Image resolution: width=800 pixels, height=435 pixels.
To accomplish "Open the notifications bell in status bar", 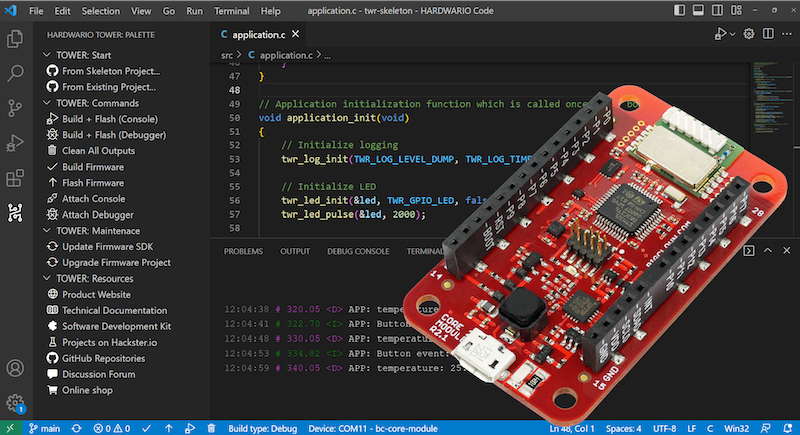I will point(787,428).
